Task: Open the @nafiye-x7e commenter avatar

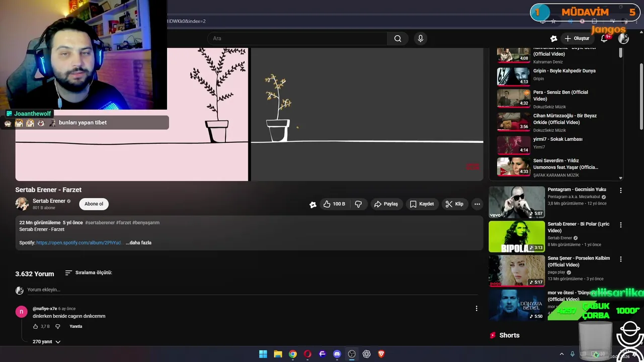Action: (x=21, y=312)
